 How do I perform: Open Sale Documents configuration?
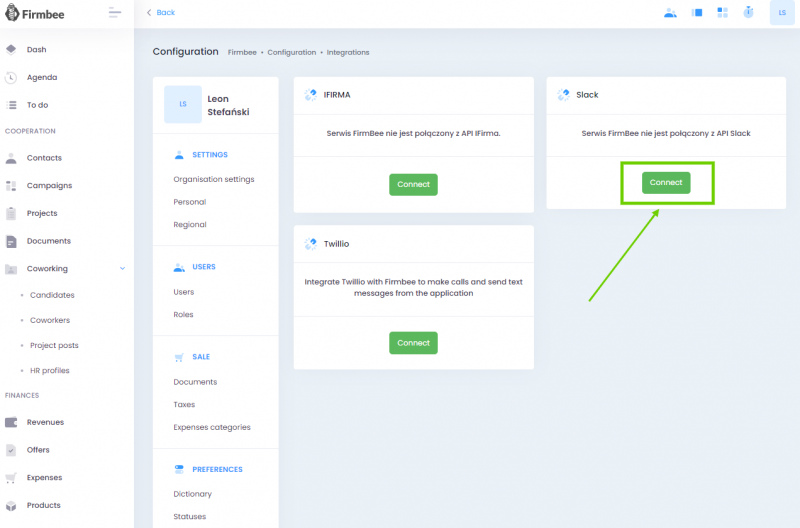pyautogui.click(x=195, y=382)
